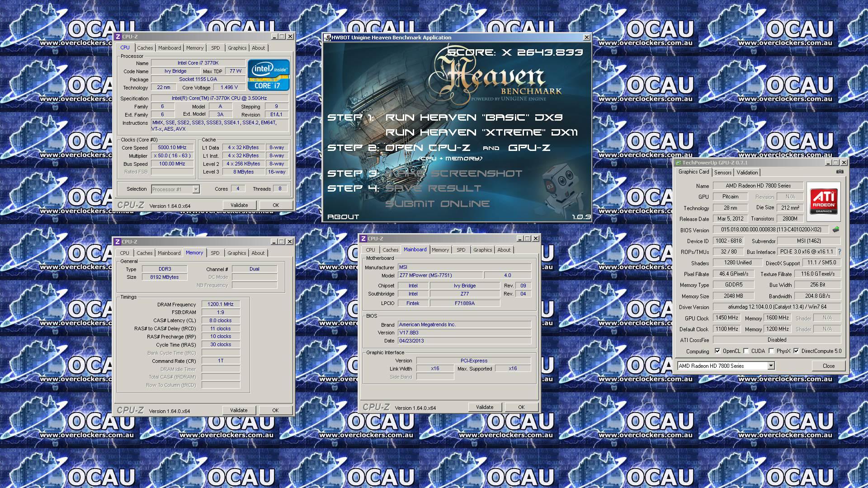Minimize the GPU-Z window
Viewport: 868px width, 488px height.
coord(828,163)
